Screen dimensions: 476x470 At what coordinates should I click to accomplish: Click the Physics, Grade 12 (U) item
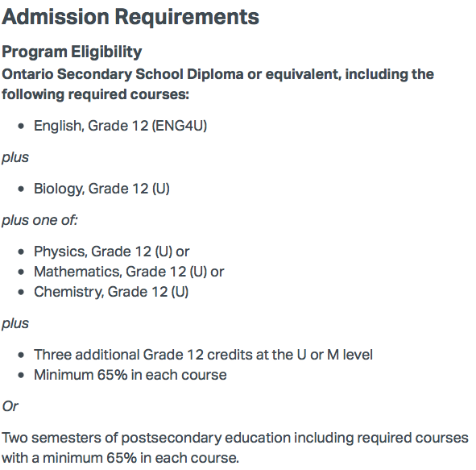[x=111, y=252]
